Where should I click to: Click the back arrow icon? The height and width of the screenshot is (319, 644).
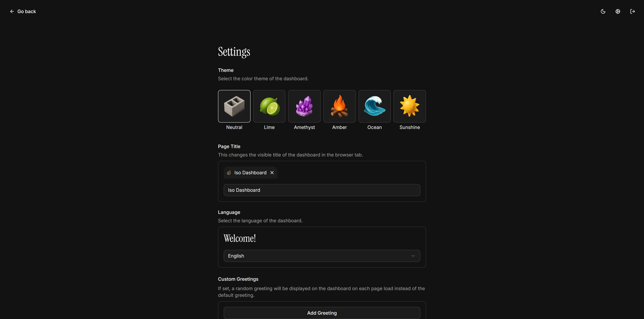pos(12,12)
